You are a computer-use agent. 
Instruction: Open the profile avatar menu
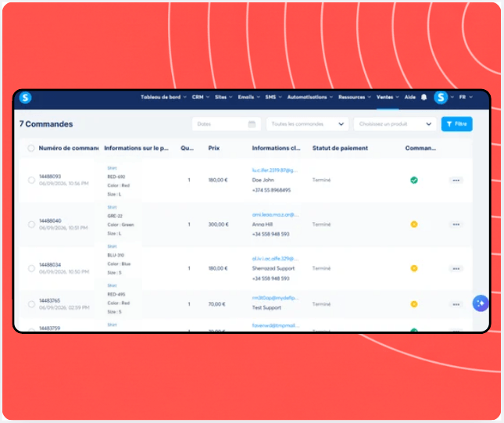441,97
